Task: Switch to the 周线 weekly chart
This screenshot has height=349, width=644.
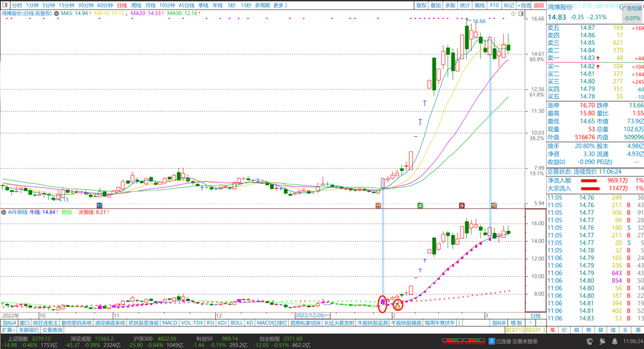Action: tap(136, 5)
